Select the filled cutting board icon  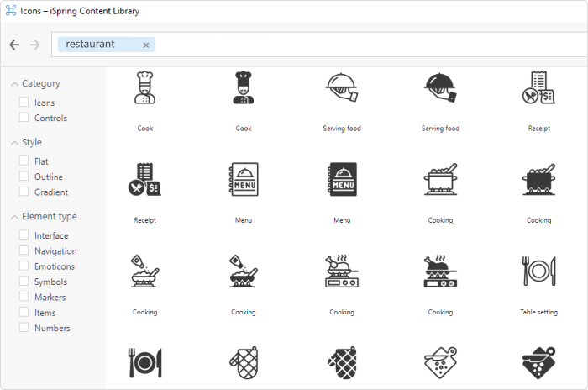point(539,362)
